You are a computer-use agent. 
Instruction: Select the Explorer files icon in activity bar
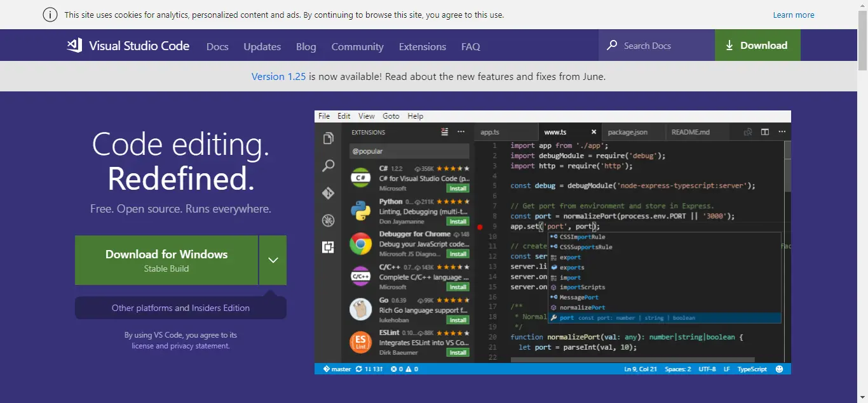[x=329, y=138]
